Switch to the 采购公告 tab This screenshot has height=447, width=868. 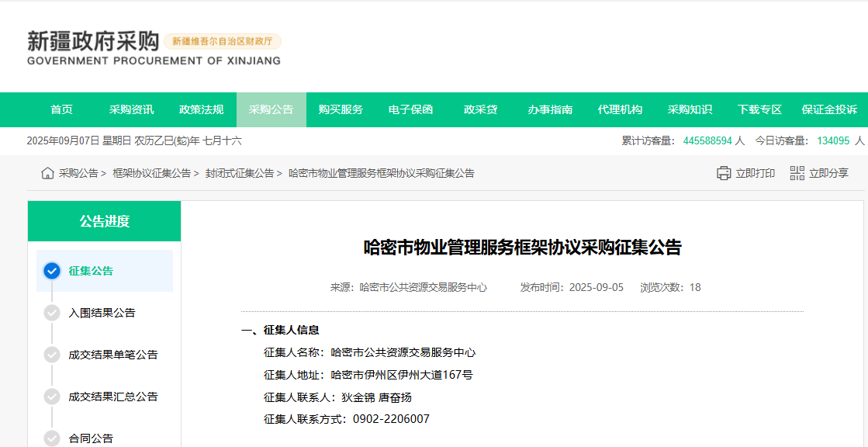[x=271, y=109]
